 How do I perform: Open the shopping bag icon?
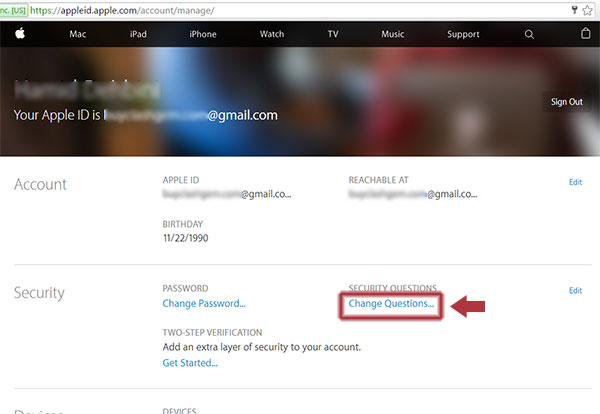585,34
